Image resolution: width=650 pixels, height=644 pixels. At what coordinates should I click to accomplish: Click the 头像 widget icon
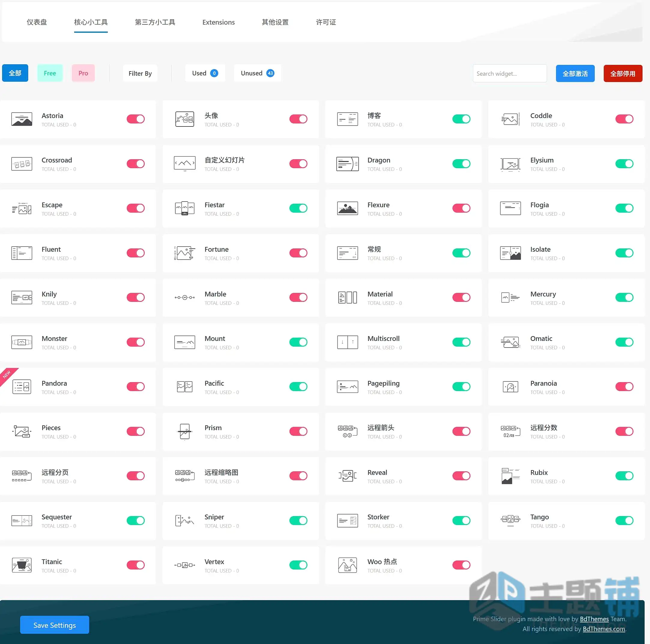185,119
